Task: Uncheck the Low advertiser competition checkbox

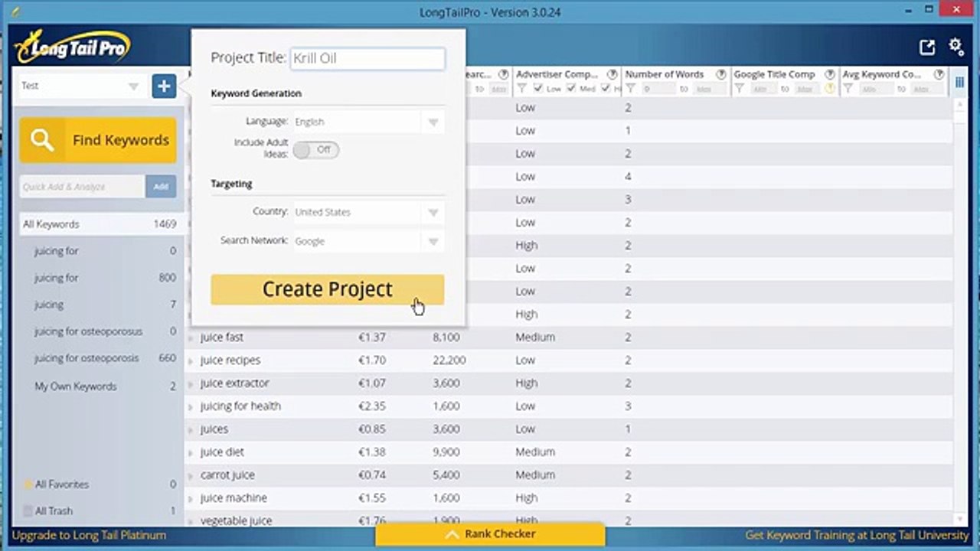Action: pos(538,89)
